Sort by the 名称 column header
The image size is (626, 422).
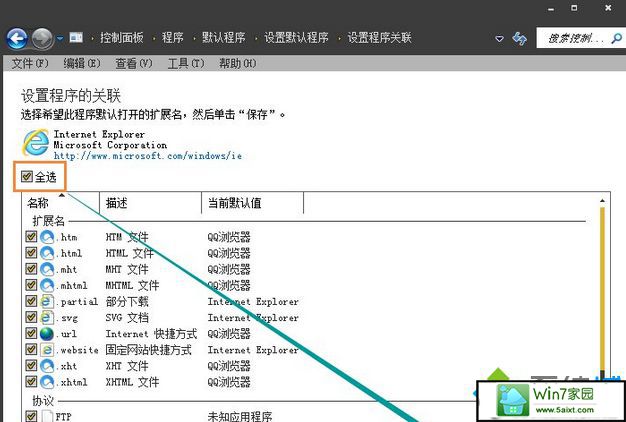pos(60,203)
